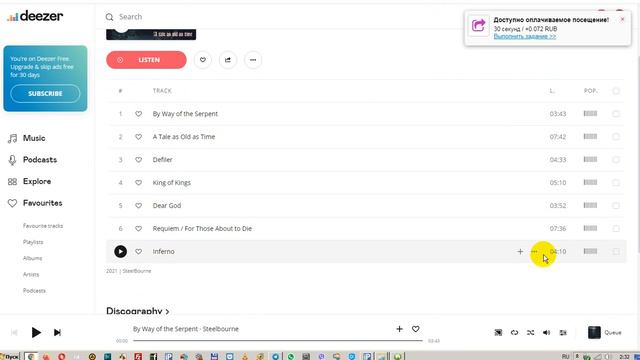Open the notification's task link
The width and height of the screenshot is (640, 360).
pyautogui.click(x=524, y=36)
